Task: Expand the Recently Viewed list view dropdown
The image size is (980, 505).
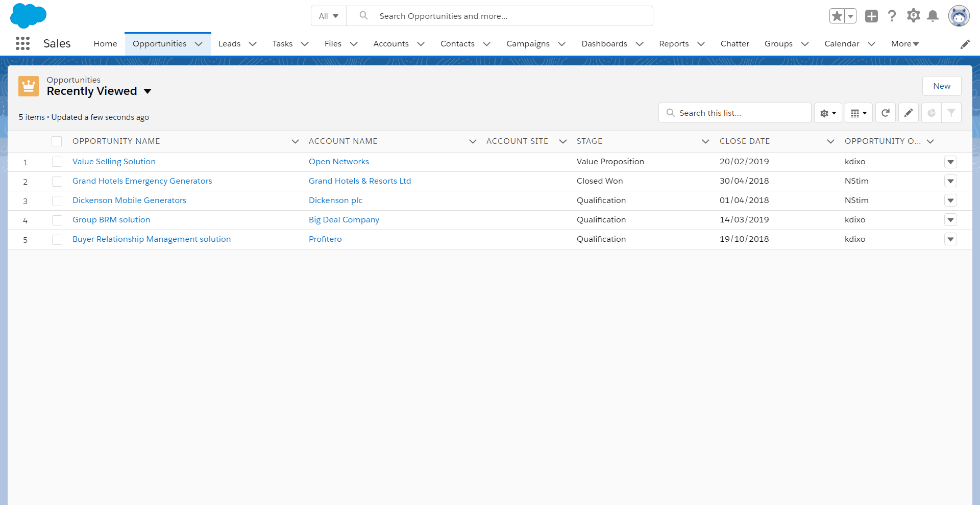Action: coord(148,91)
